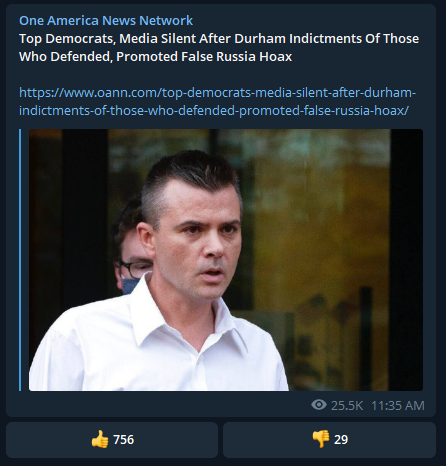Screen dimensions: 446x466
Task: Open the article preview photo
Action: coord(226,260)
